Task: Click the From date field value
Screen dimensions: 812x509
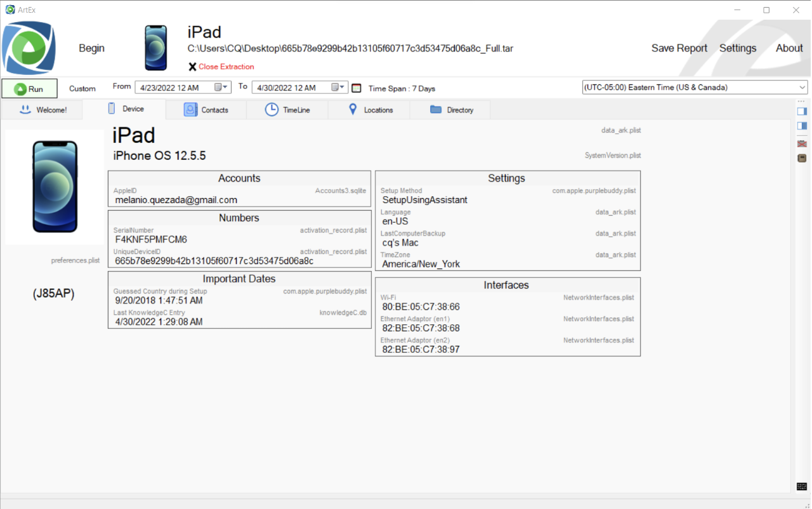Action: 169,88
